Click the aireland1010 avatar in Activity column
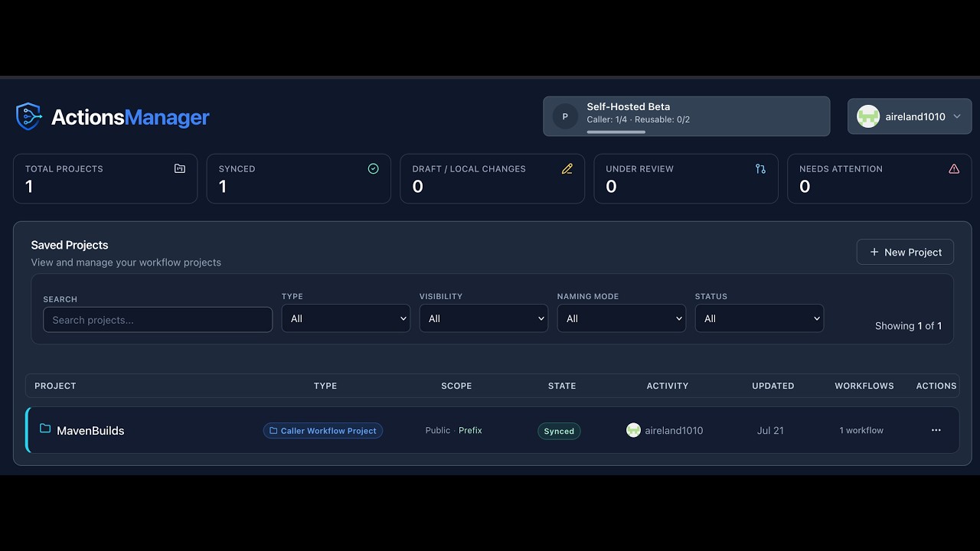Image resolution: width=980 pixels, height=551 pixels. pos(633,430)
